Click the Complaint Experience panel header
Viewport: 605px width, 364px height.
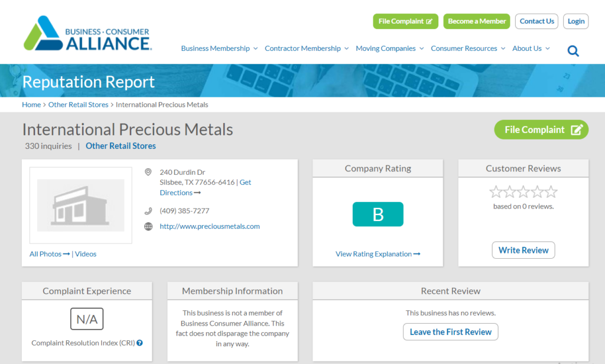click(x=87, y=291)
